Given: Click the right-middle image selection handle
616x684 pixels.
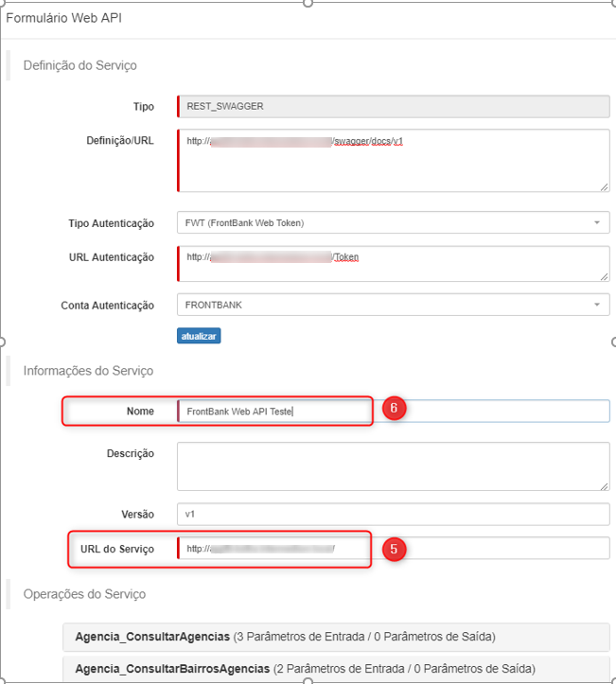Looking at the screenshot, I should click(x=613, y=342).
